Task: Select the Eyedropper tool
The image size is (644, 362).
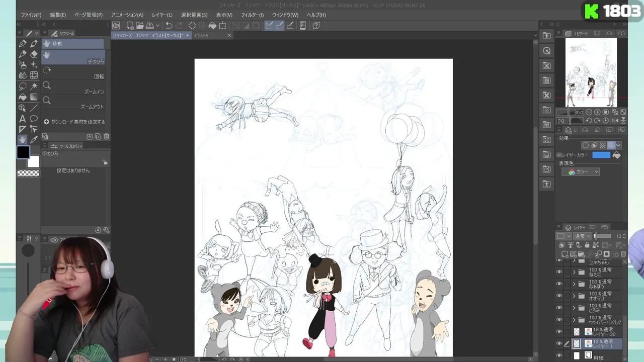Action: tap(34, 140)
